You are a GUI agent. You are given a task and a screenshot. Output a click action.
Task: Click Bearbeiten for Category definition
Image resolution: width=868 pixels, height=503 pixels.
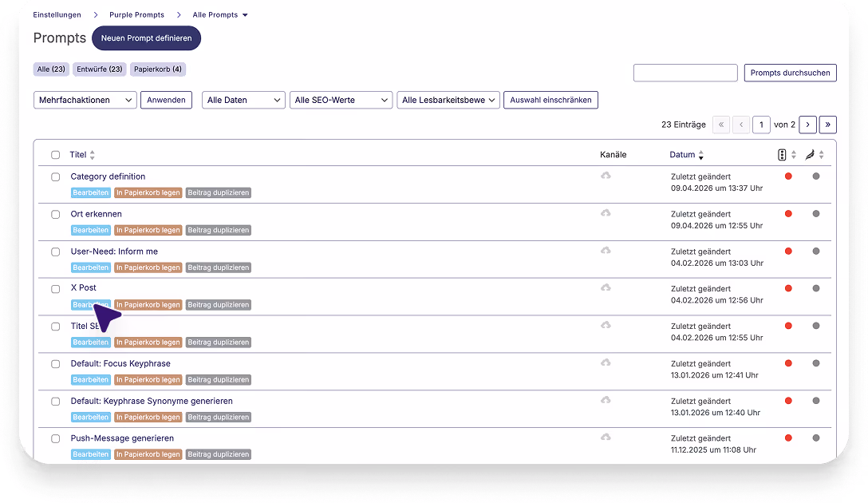[91, 192]
